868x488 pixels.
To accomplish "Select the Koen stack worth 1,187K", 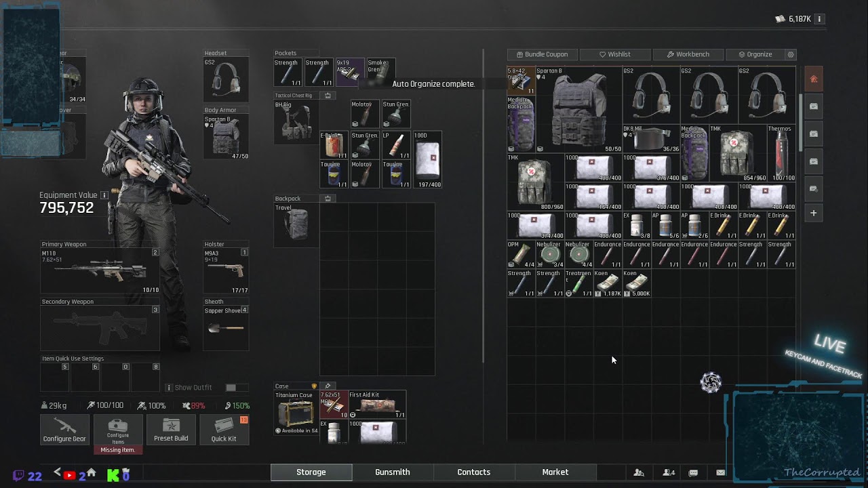I will tap(608, 283).
